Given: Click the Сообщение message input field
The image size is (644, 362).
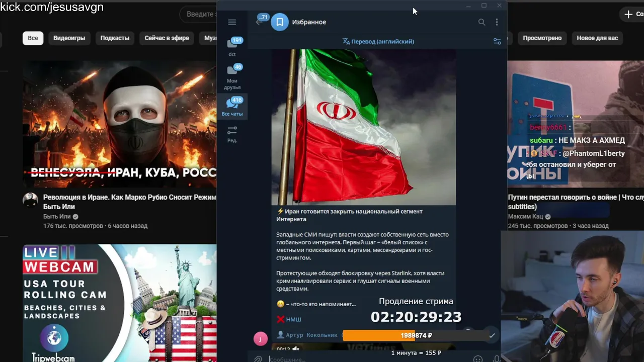Looking at the screenshot, I should point(367,359).
